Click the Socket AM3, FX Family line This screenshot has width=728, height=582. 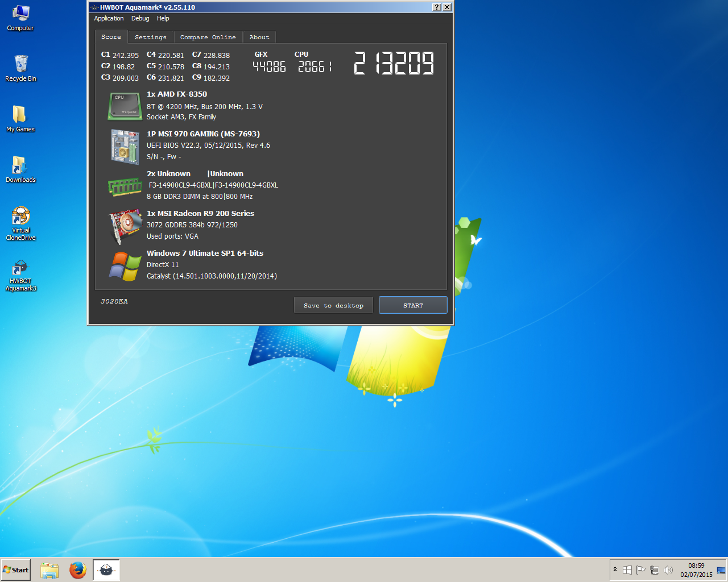coord(181,117)
